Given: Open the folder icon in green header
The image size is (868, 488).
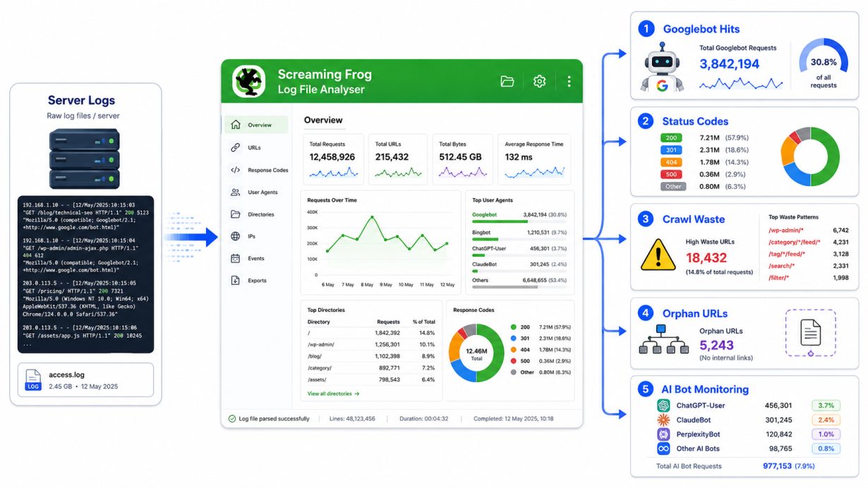Looking at the screenshot, I should tap(507, 82).
